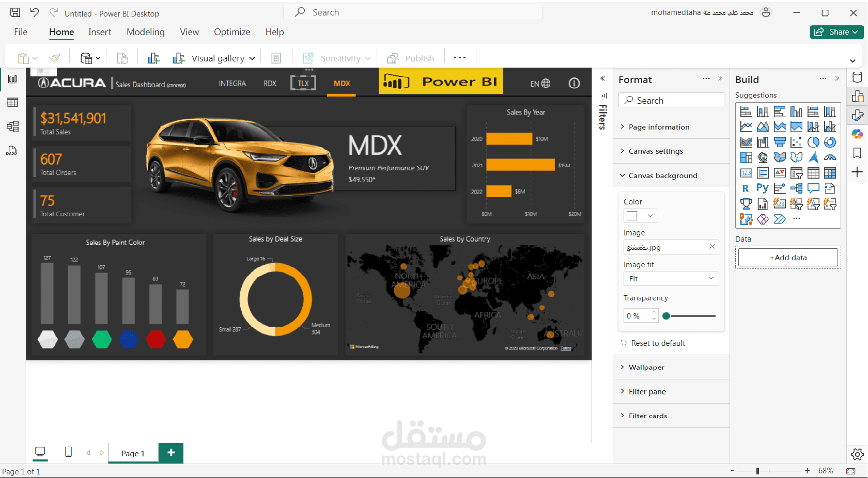The width and height of the screenshot is (868, 478).
Task: Insert an R script visual
Action: 746,188
